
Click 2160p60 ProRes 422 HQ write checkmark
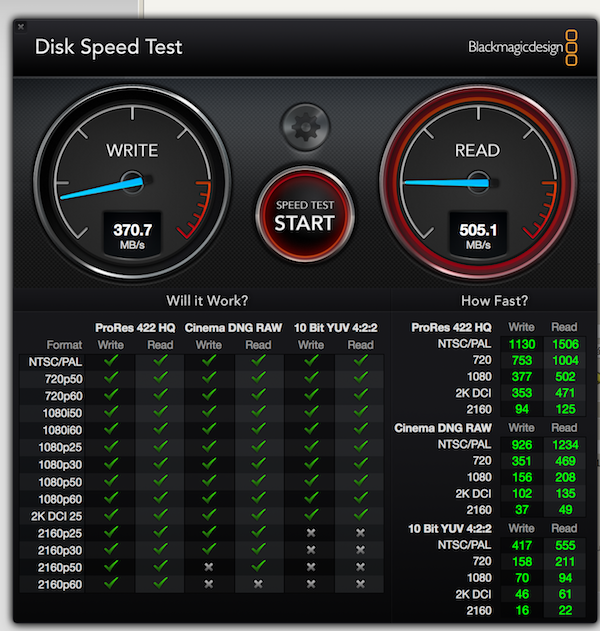tap(111, 582)
